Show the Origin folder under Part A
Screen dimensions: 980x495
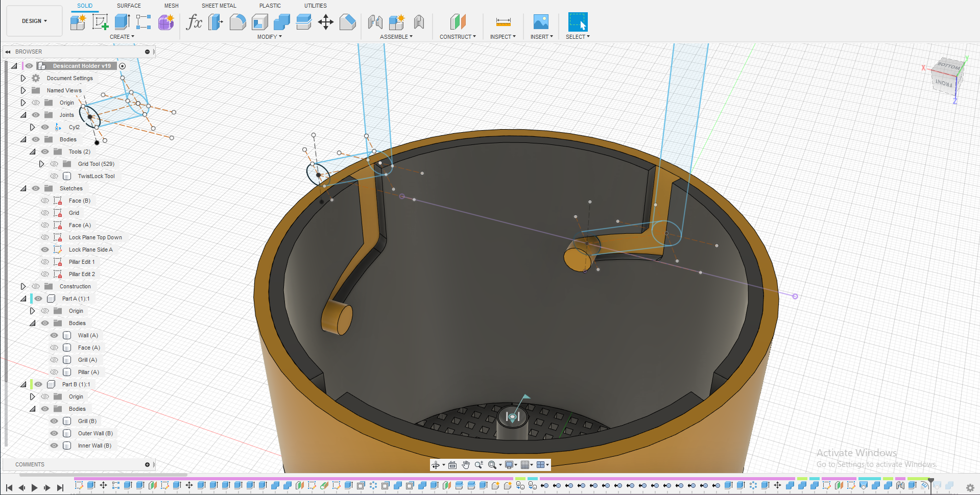pos(44,311)
